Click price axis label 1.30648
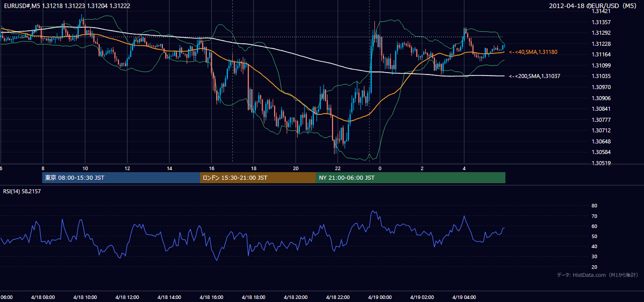644x302 pixels. pyautogui.click(x=601, y=141)
